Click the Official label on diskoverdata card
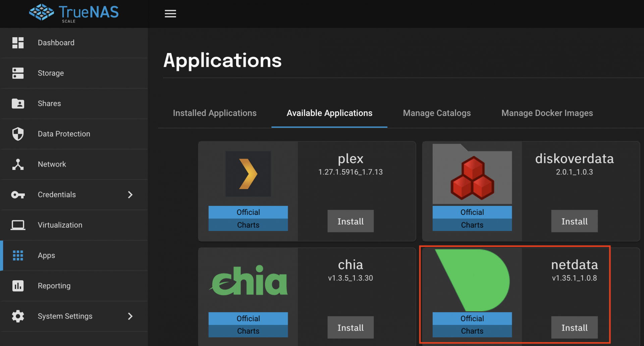Viewport: 644px width, 346px height. click(472, 212)
